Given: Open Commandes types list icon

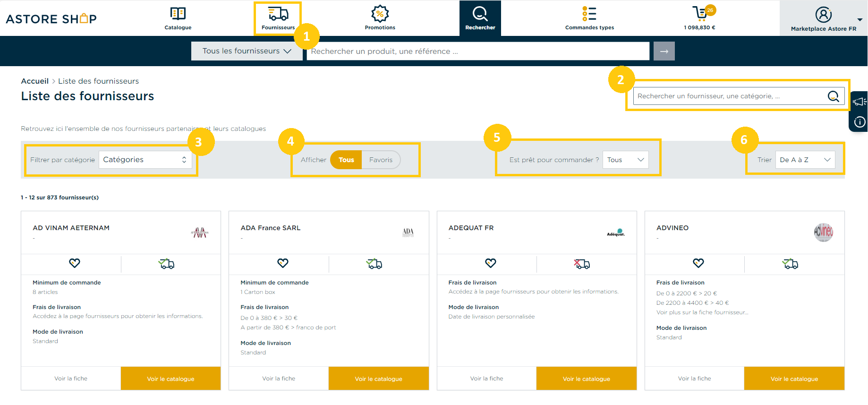Looking at the screenshot, I should [589, 14].
